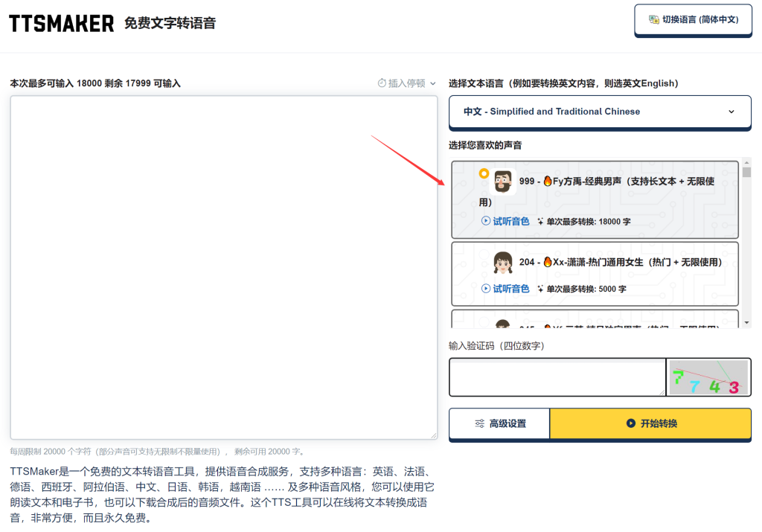Viewport: 762px width, 532px height.
Task: Click the verification code input field
Action: click(557, 377)
